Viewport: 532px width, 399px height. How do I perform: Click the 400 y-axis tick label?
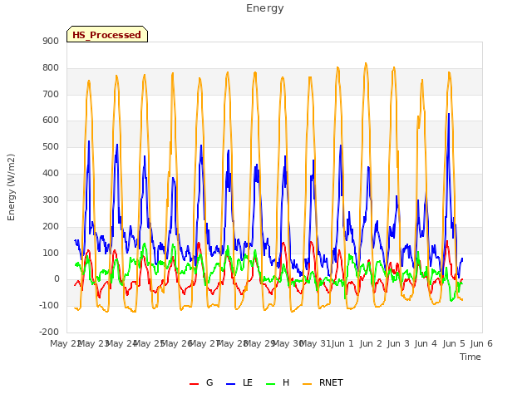click(x=51, y=174)
